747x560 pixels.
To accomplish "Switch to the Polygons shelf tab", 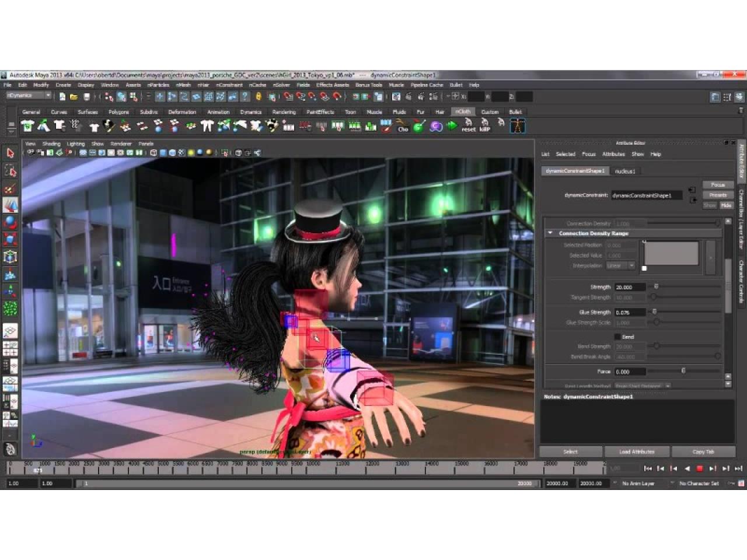I will [x=118, y=112].
